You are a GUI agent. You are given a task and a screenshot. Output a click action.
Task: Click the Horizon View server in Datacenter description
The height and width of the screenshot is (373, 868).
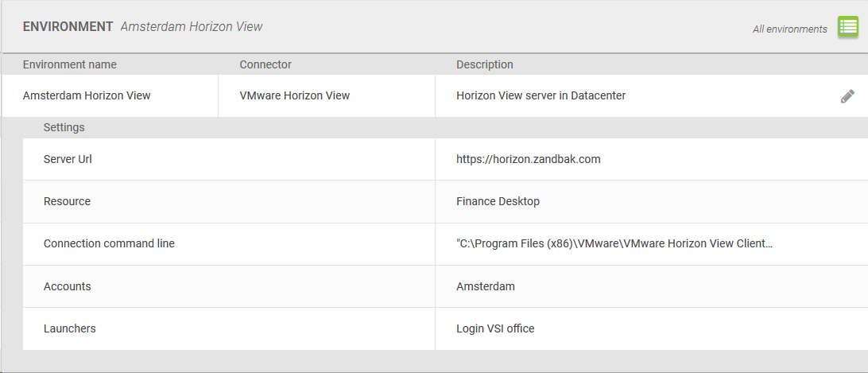click(541, 96)
